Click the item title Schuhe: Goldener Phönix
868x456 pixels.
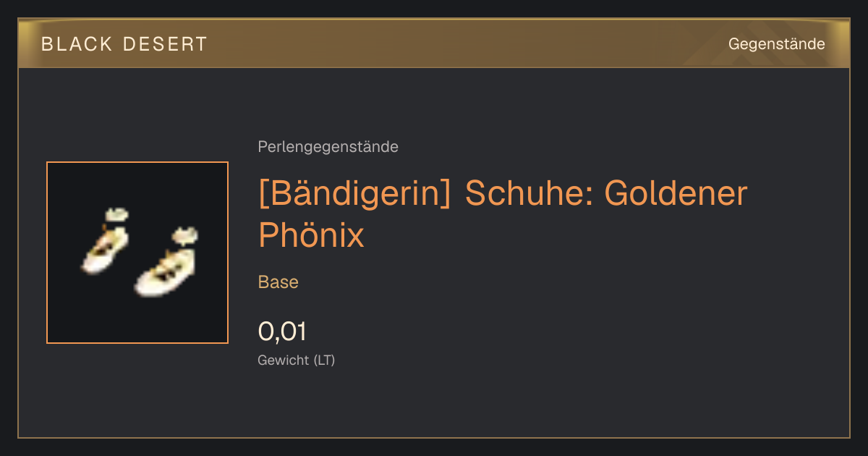click(503, 214)
